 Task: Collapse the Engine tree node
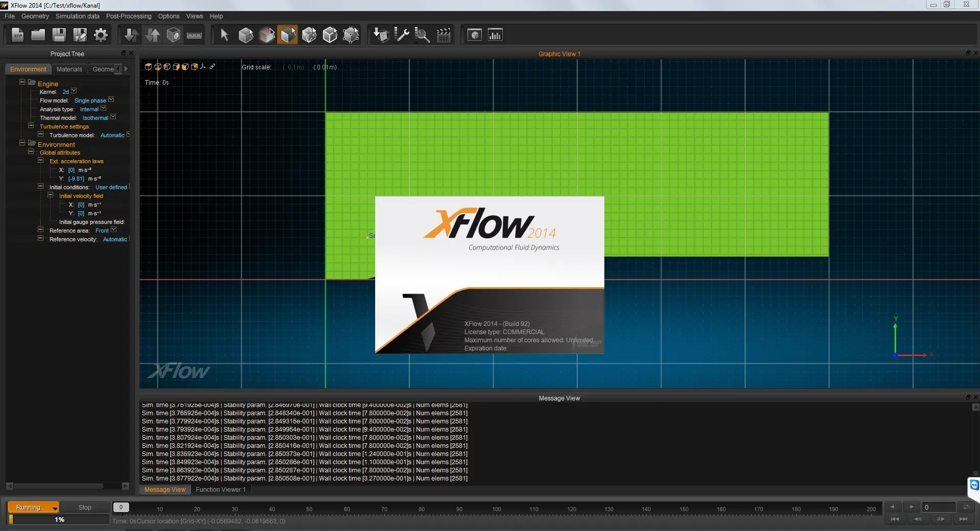coord(22,82)
